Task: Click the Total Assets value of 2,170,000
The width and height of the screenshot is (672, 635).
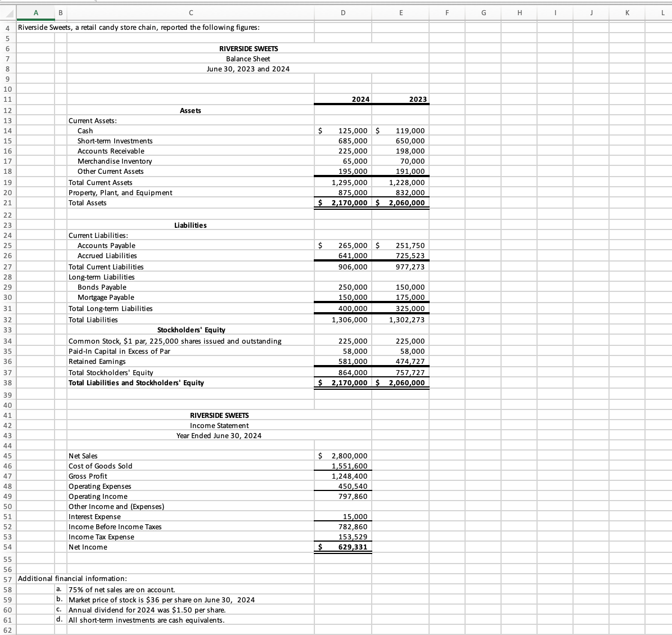Action: 343,202
